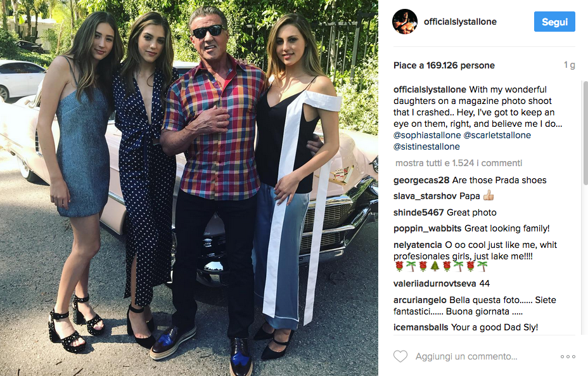
Task: Open georgecas28 commenter profile
Action: [421, 181]
